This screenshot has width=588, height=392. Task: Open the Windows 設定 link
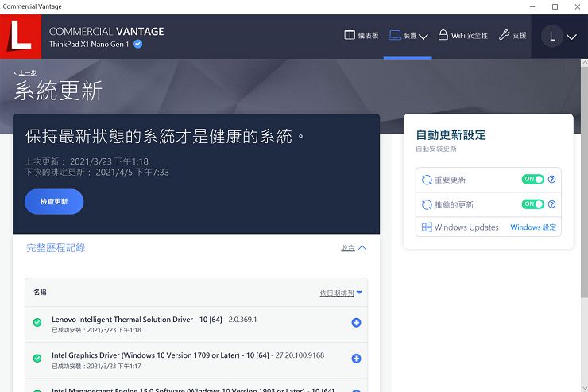(x=533, y=227)
